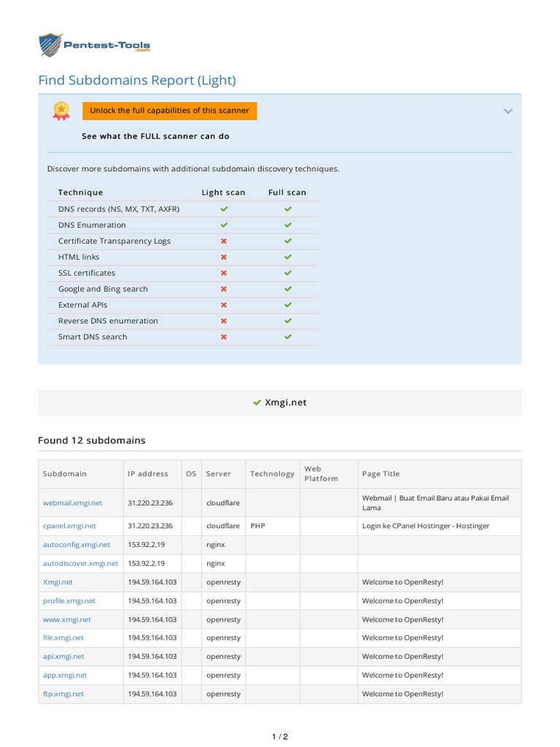
Task: Click the green checkmark beside Xmgi.net
Action: tap(257, 403)
